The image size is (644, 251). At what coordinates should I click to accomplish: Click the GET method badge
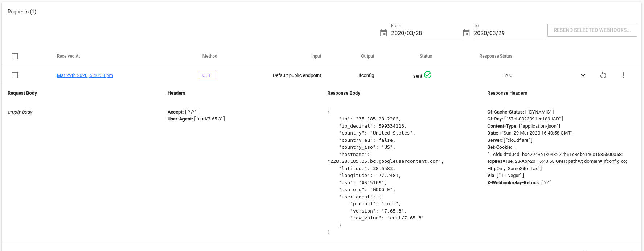click(x=207, y=75)
